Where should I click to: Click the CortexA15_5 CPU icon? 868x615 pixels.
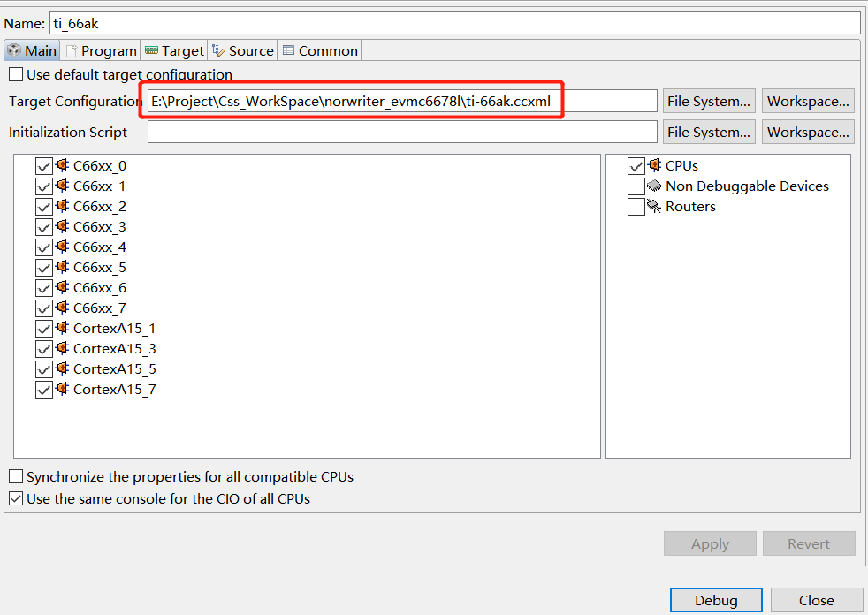(x=61, y=368)
